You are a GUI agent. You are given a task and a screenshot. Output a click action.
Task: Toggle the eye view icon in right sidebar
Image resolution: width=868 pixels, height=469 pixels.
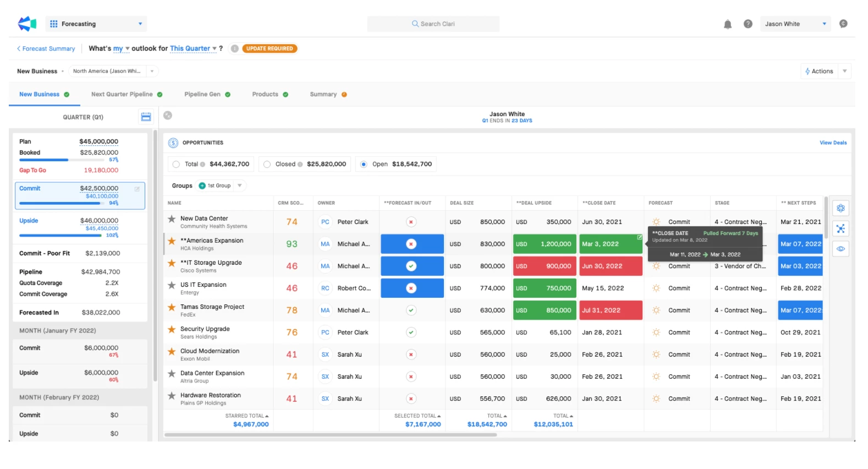coord(840,249)
